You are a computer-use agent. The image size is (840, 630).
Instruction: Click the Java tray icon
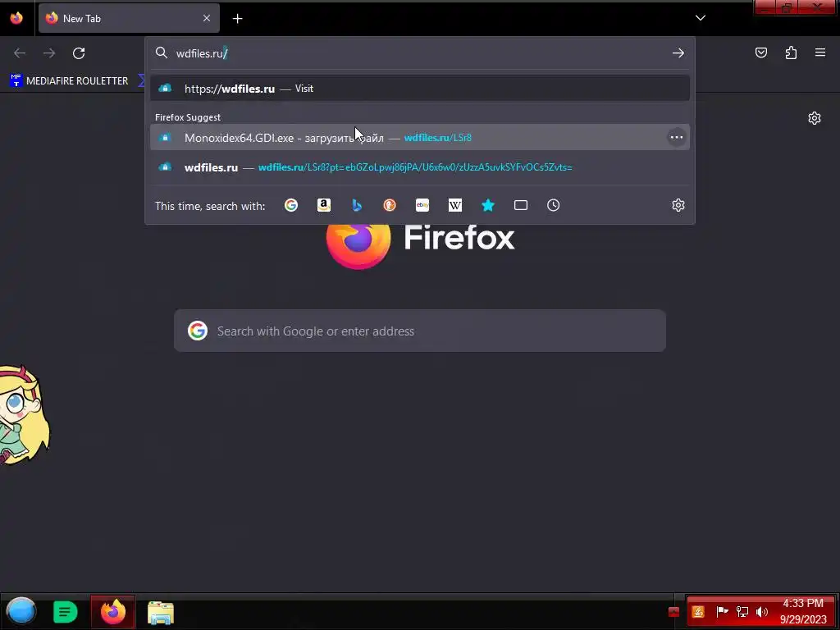tap(698, 612)
